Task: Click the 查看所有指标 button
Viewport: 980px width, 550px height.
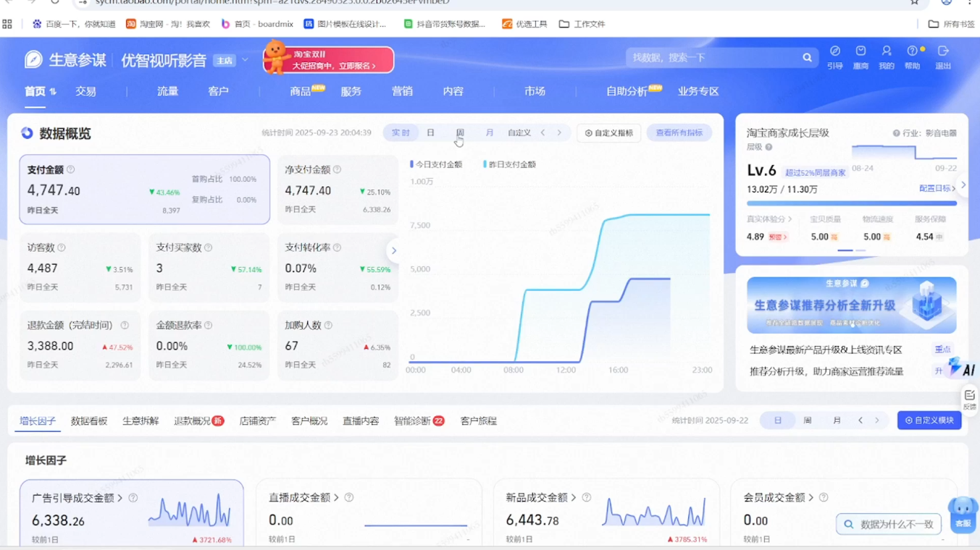Action: click(679, 133)
